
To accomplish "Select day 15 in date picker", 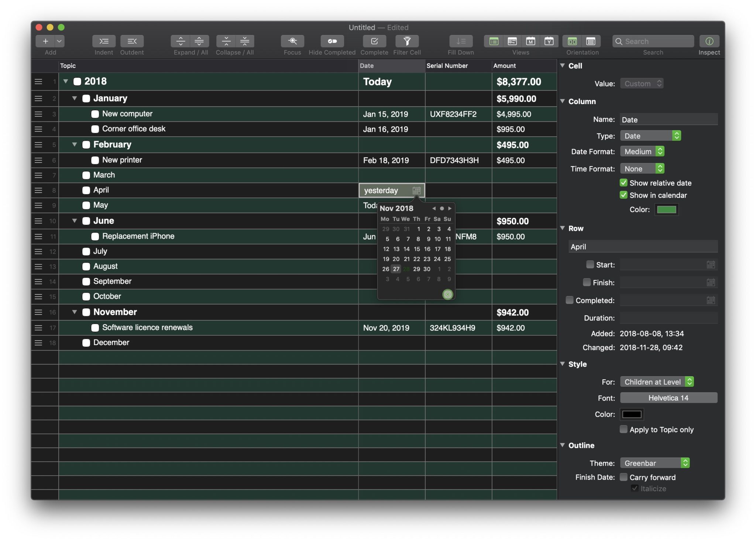I will pos(417,249).
